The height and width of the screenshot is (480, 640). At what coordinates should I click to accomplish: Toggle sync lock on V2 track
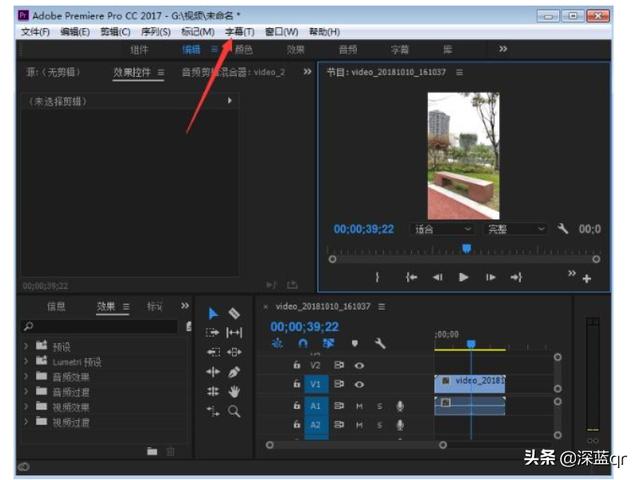339,365
